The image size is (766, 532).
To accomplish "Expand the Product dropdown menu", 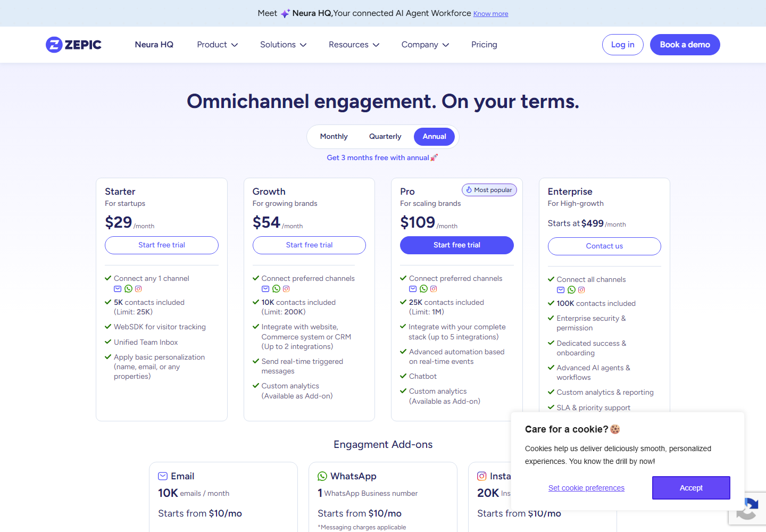I will pyautogui.click(x=217, y=45).
